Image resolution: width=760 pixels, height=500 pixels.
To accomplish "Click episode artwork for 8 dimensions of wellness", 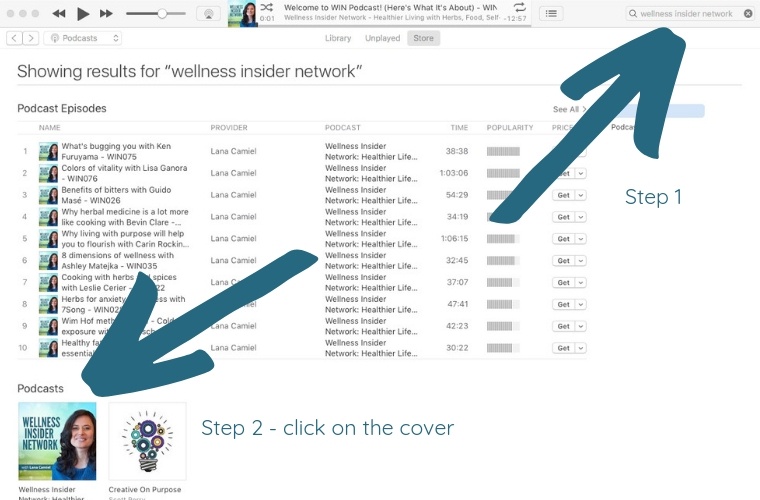I will (x=48, y=260).
